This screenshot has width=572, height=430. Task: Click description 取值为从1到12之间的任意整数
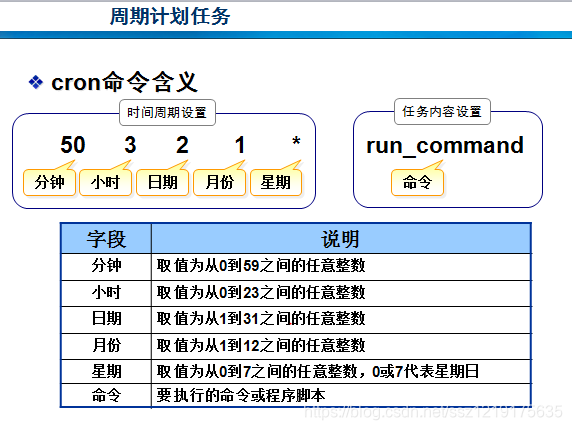(261, 345)
